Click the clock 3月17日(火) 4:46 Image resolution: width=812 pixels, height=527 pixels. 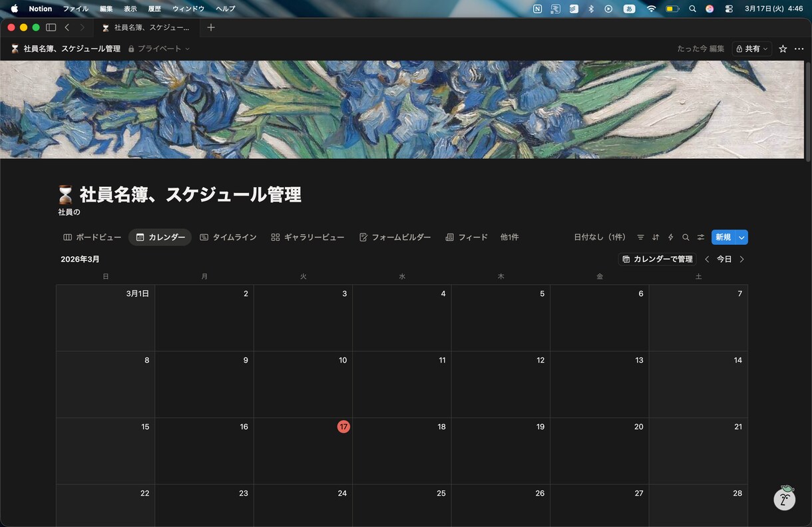774,9
